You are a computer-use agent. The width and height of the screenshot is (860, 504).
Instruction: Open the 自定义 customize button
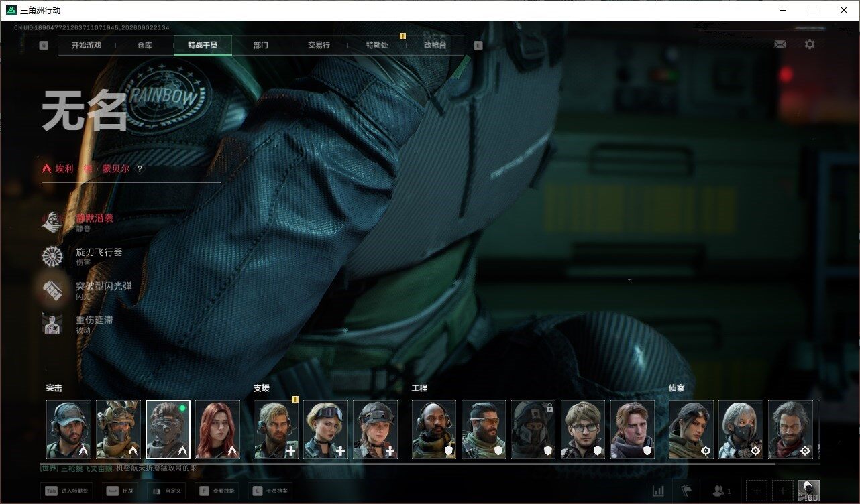click(x=166, y=491)
